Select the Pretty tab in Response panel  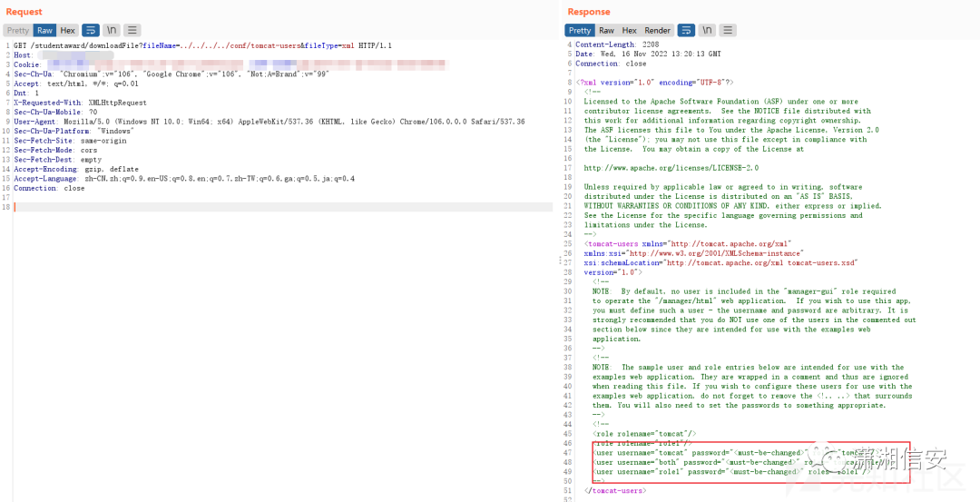(x=579, y=30)
